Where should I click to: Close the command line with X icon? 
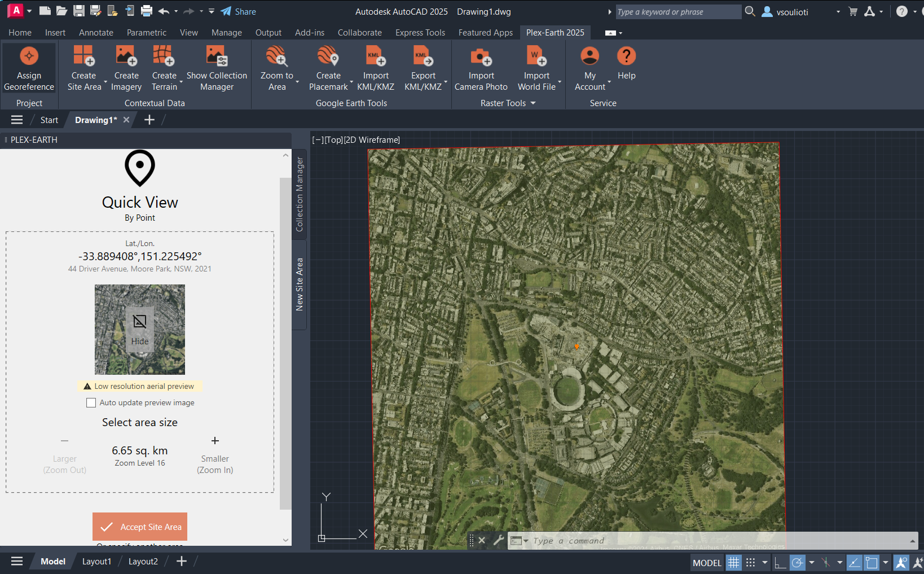pos(482,540)
